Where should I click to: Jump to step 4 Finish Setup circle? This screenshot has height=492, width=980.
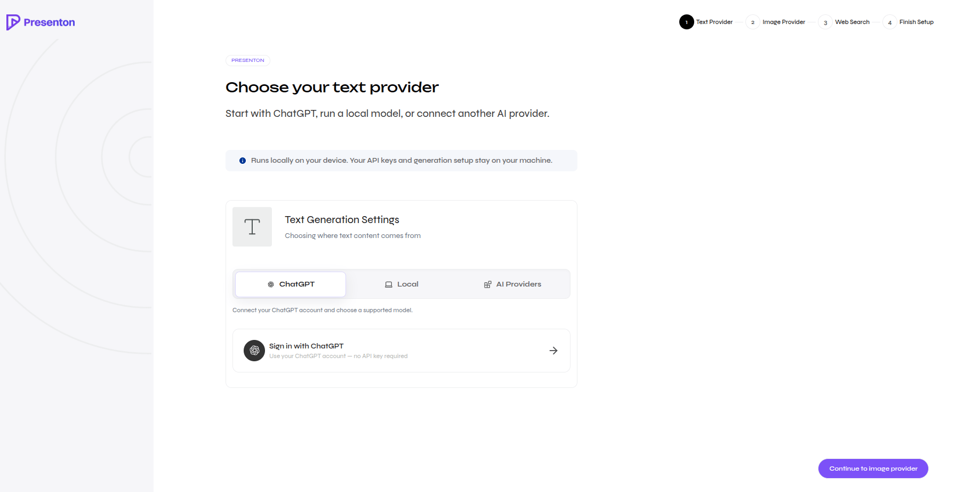[x=889, y=22]
